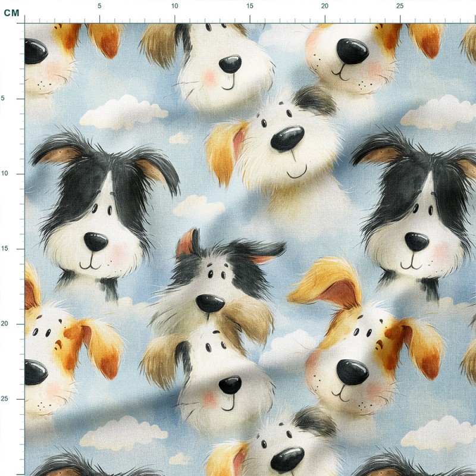Screen dimensions: 476x476
Task: Click the 5 mark on top ruler
Action: pos(99,6)
